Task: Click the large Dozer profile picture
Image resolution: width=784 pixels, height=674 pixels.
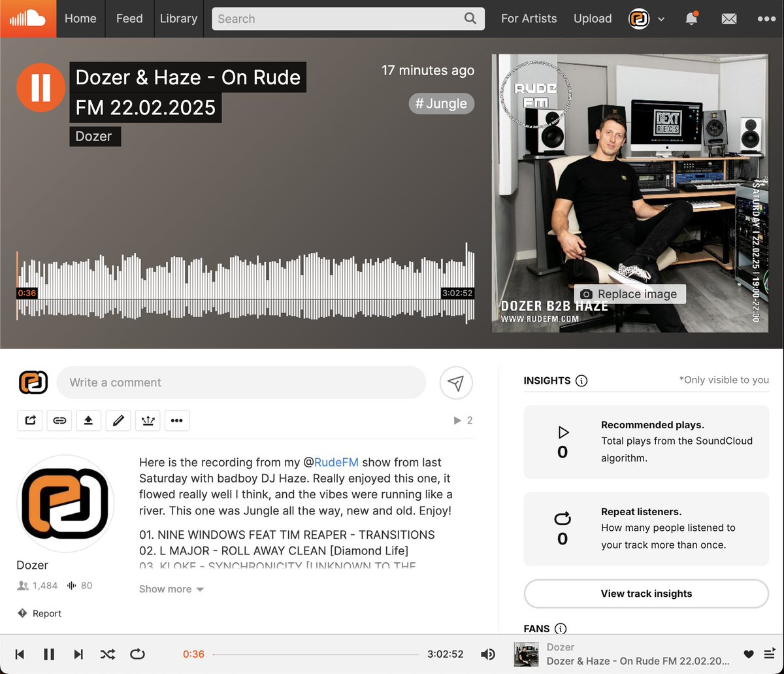Action: point(65,504)
